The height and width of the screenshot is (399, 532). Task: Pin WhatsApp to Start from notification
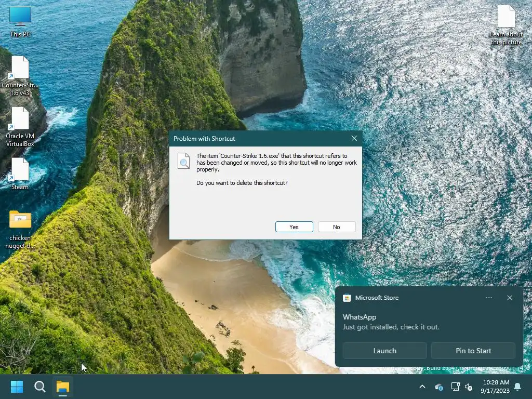tap(473, 351)
